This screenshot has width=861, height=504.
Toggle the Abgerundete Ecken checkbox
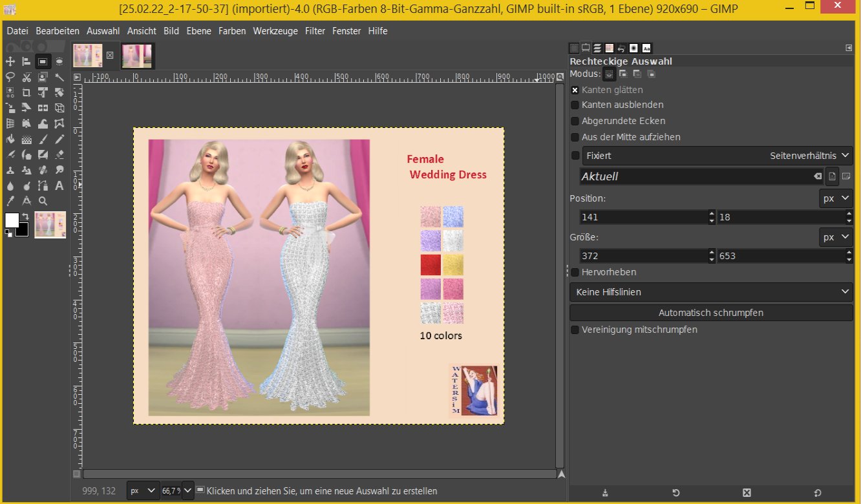pos(575,121)
